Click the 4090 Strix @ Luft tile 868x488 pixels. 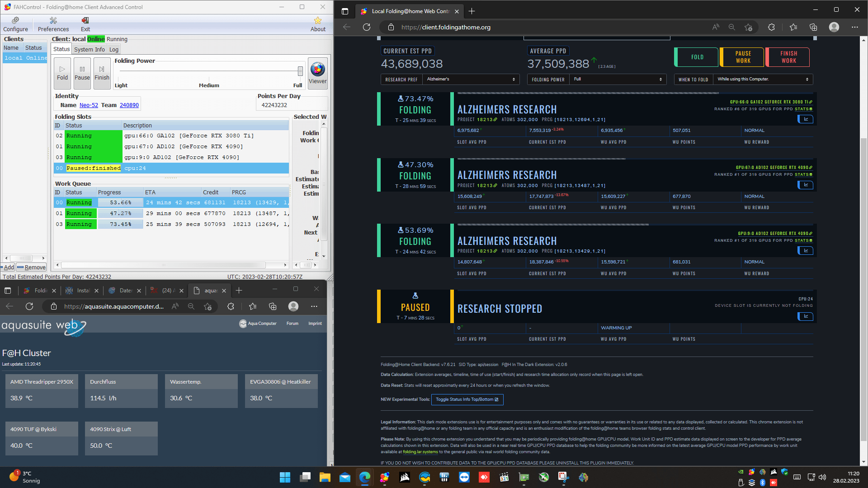[121, 438]
